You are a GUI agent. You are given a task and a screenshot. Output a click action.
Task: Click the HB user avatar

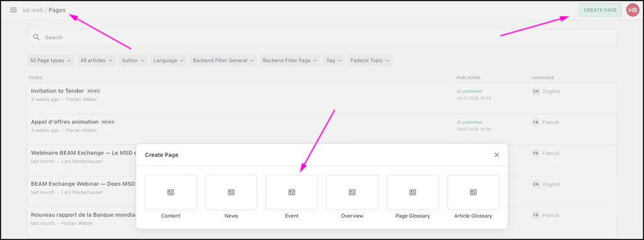click(x=633, y=10)
